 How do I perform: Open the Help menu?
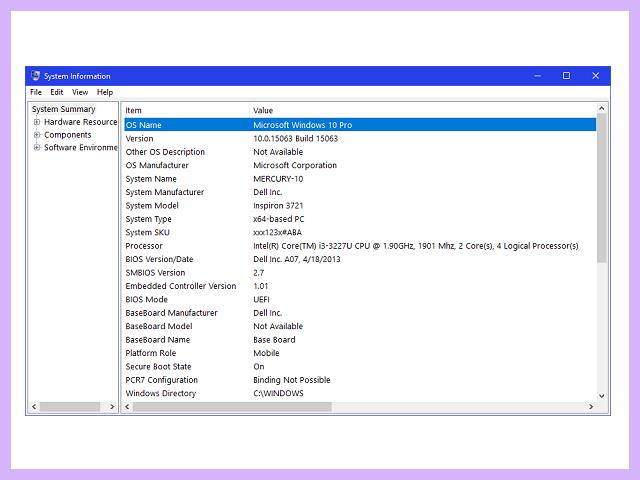105,92
